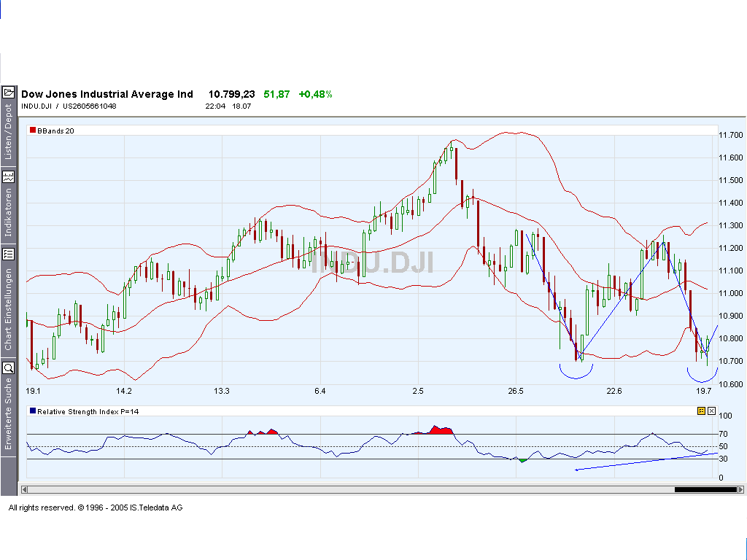747x560 pixels.
Task: Click the index value 10.799,23
Action: pyautogui.click(x=231, y=94)
